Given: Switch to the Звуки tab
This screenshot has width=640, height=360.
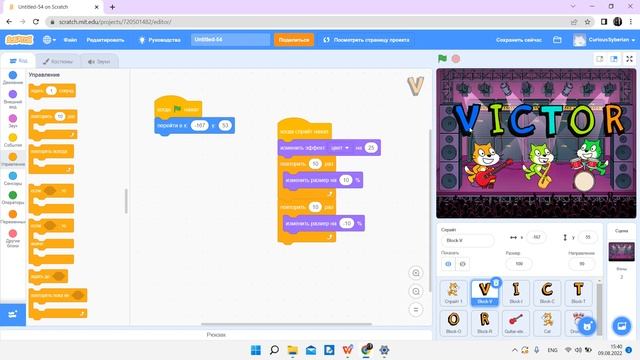Looking at the screenshot, I should [x=99, y=61].
